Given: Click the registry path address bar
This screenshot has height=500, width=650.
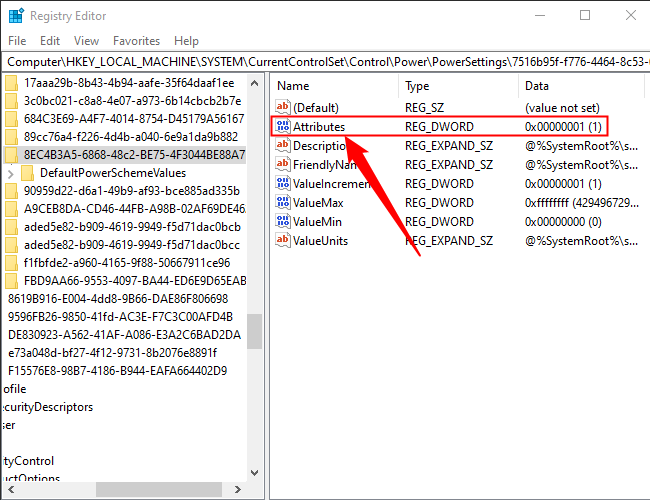Looking at the screenshot, I should [325, 62].
